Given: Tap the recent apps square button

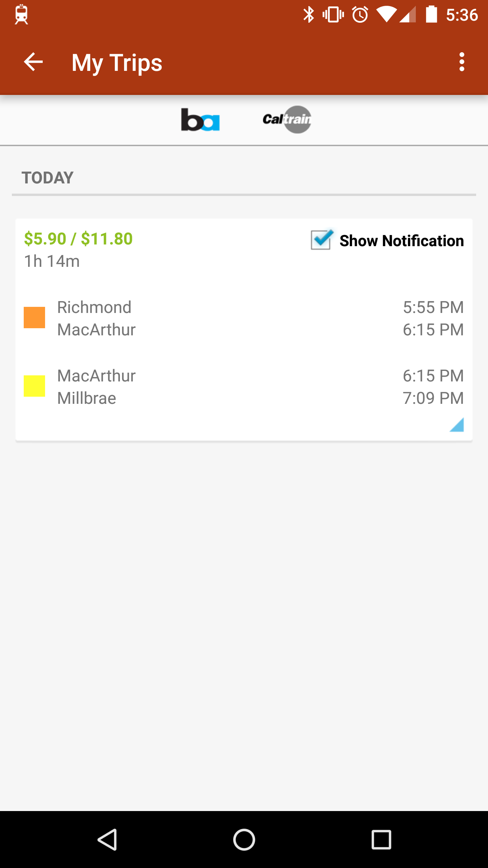Looking at the screenshot, I should (x=381, y=840).
